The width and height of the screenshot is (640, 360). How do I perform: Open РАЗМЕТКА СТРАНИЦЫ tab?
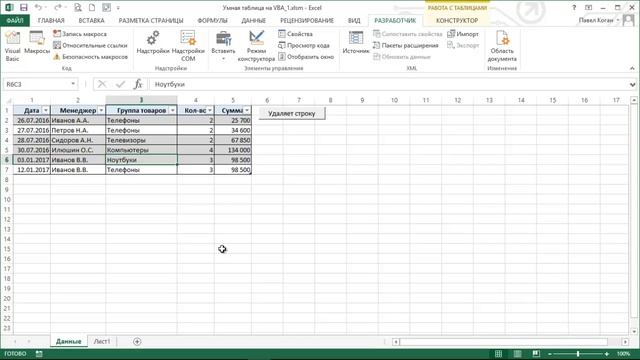point(151,20)
